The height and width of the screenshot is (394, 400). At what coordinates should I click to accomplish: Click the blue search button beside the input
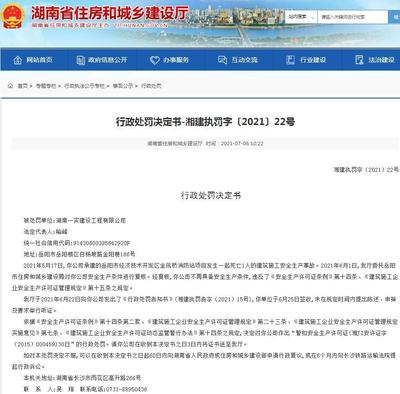pos(394,17)
